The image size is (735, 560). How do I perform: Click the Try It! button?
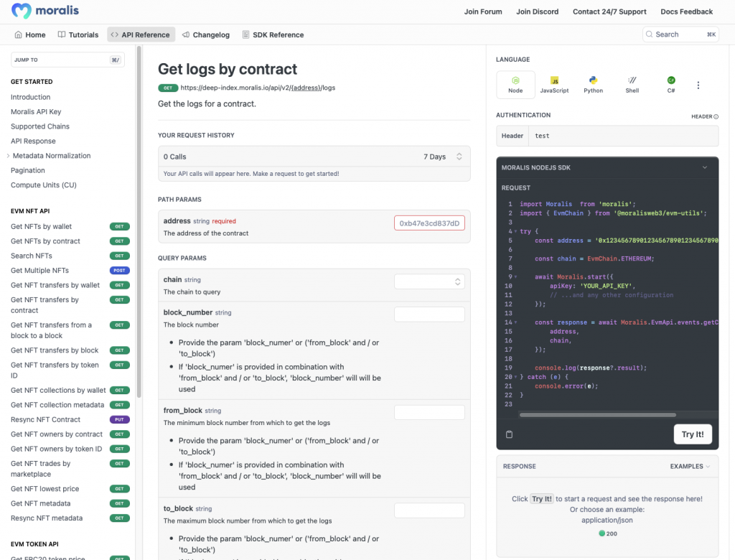click(693, 434)
